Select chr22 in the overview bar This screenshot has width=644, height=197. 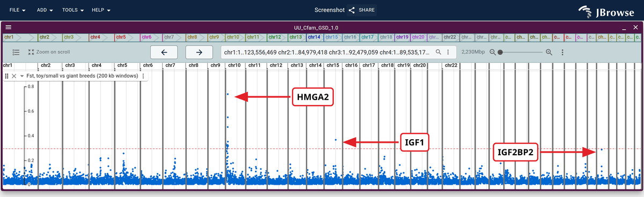coord(451,37)
